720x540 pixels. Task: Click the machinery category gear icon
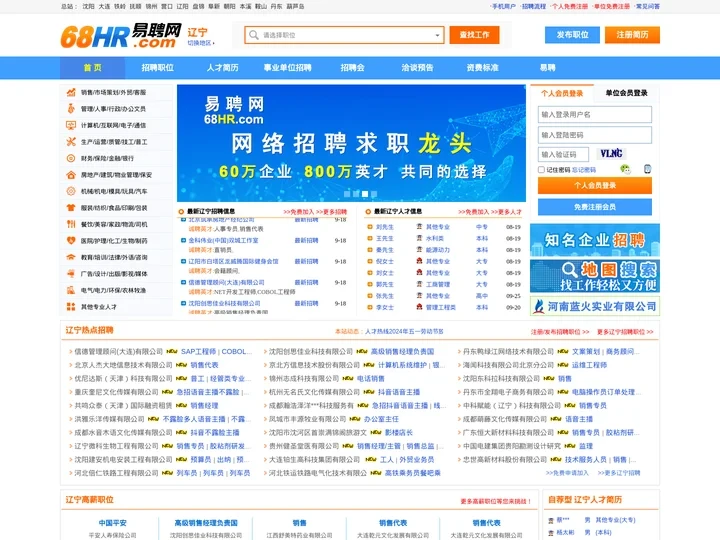71,191
